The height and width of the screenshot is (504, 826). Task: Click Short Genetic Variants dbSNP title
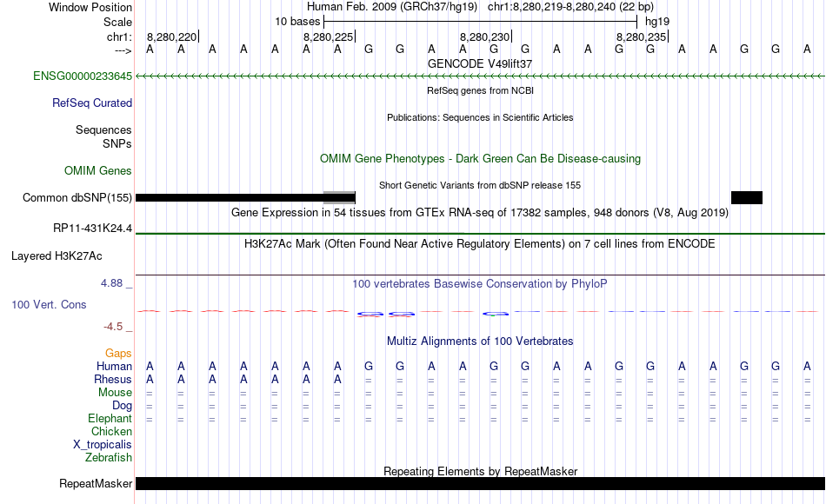pyautogui.click(x=480, y=185)
